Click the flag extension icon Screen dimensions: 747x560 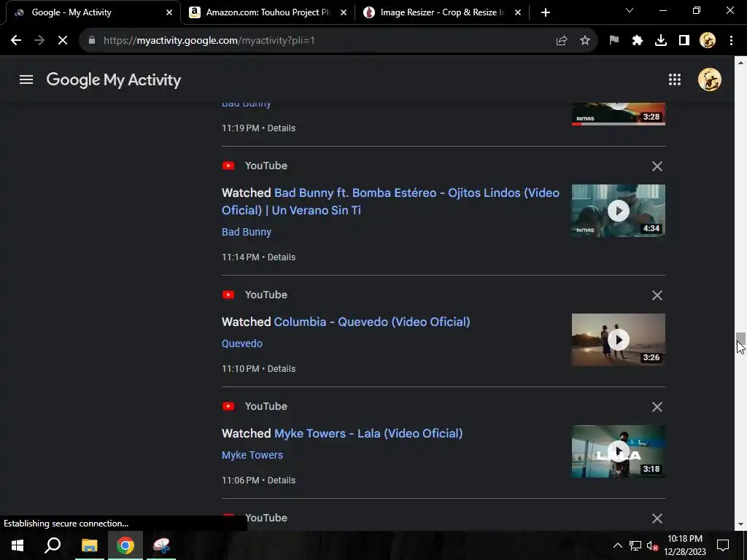point(614,41)
